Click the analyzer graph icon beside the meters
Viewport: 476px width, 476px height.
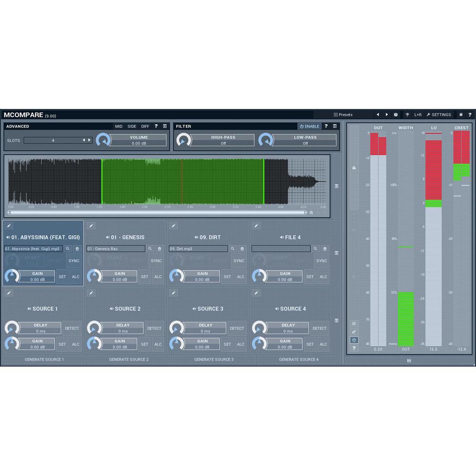tap(354, 168)
